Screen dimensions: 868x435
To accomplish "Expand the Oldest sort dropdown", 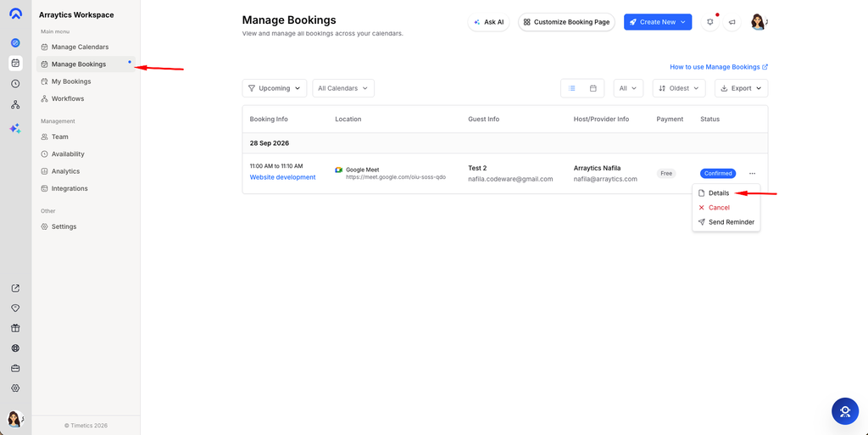I will pos(679,88).
